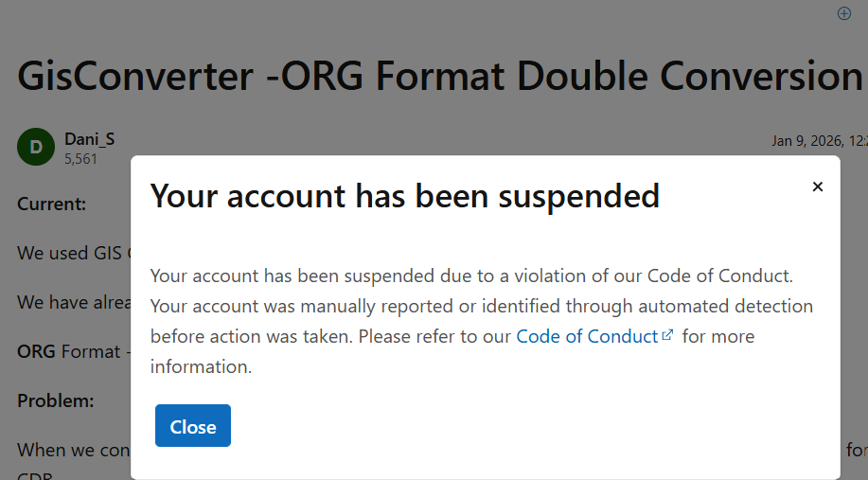This screenshot has width=868, height=480.
Task: Click the bold 'ORG' Format text
Action: tap(37, 351)
